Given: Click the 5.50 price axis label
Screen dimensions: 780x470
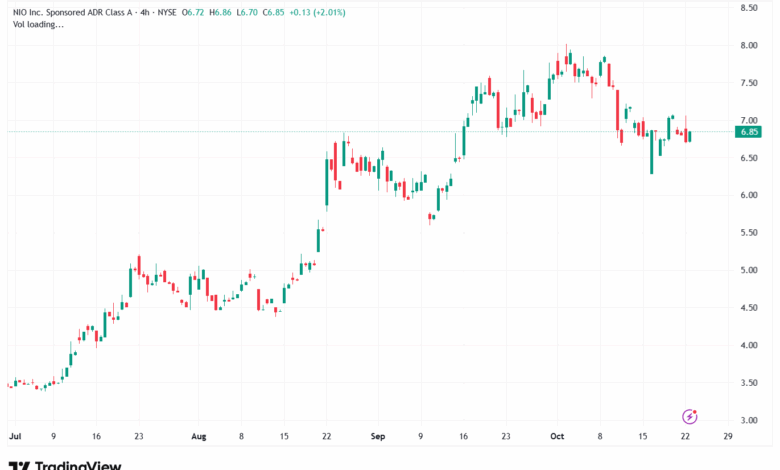Looking at the screenshot, I should pos(749,233).
